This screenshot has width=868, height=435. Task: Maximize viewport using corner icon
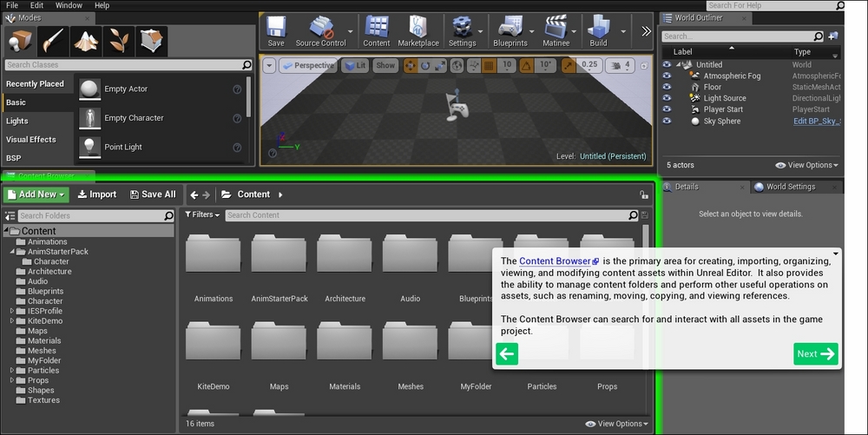(x=644, y=66)
